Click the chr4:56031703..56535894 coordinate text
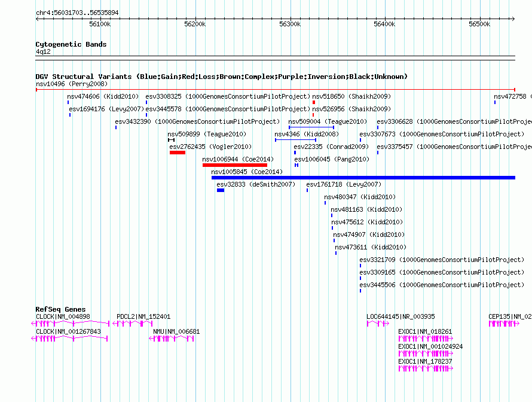 77,13
